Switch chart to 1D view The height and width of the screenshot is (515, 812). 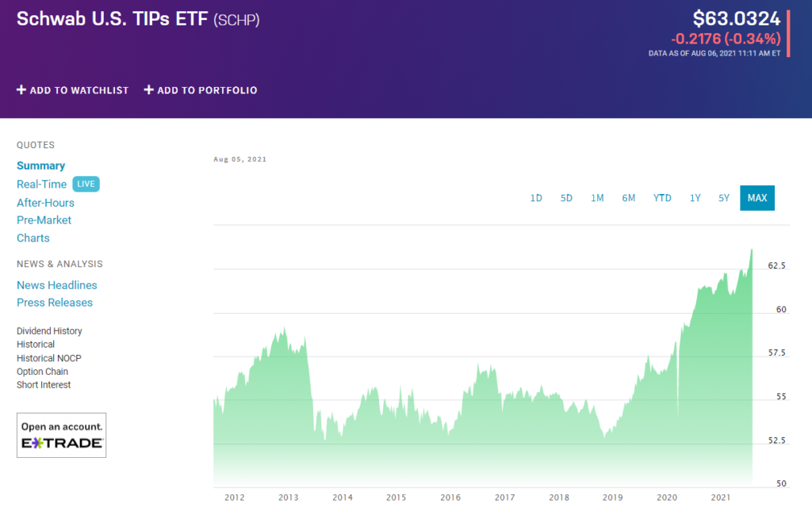[536, 198]
